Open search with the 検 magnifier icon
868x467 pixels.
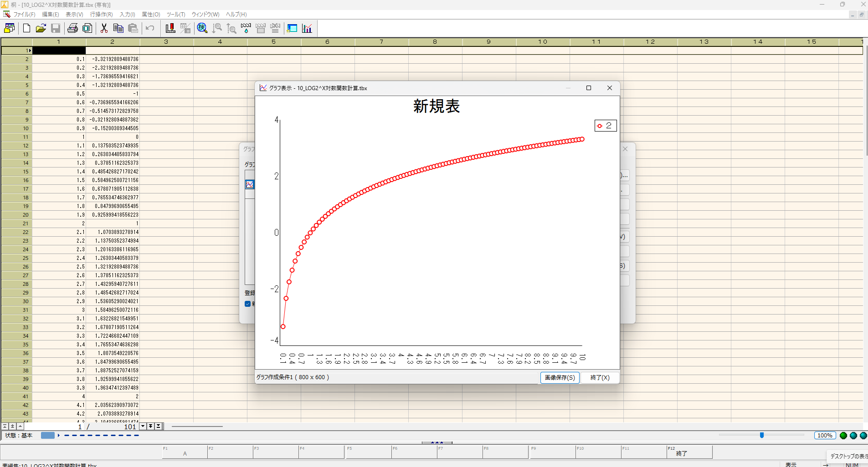[202, 28]
